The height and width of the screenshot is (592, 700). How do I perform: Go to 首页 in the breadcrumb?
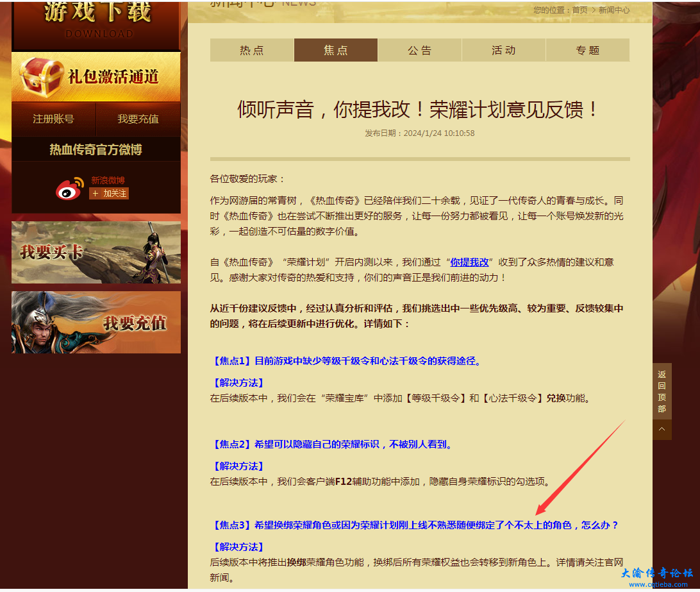[580, 10]
